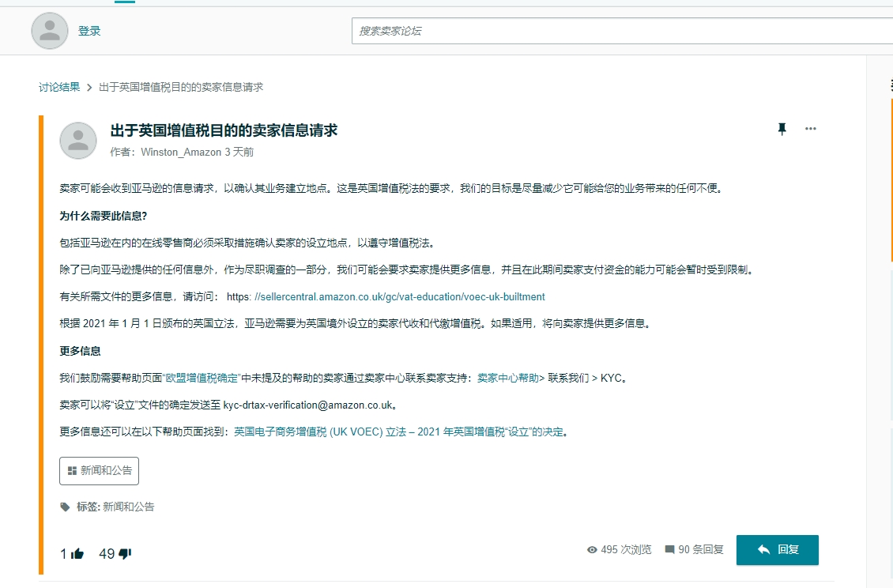This screenshot has width=893, height=588.
Task: Click the post title 出于英国增值税目的的卖家信息请求
Action: point(224,130)
